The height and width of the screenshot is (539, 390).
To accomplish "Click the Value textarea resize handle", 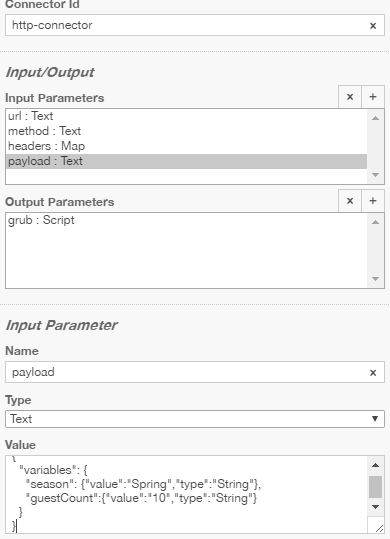I will point(379,528).
